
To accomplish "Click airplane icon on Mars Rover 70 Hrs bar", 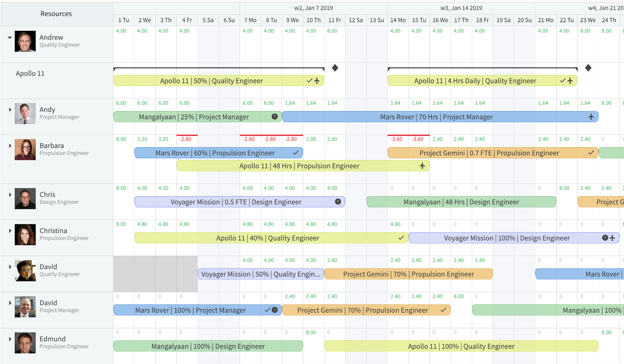I will 591,117.
